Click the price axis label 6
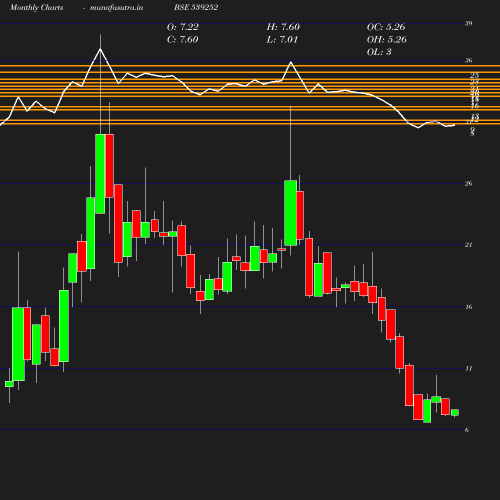Image resolution: width=500 pixels, height=500 pixels. (467, 430)
